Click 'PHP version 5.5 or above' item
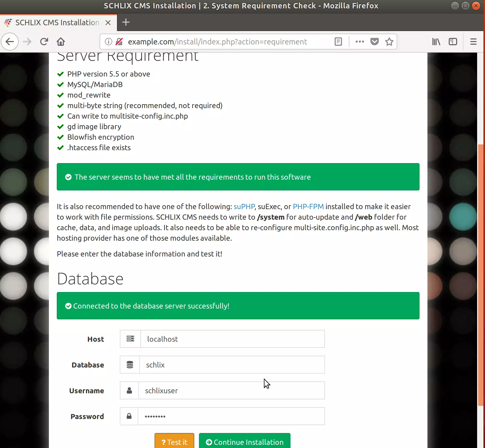The width and height of the screenshot is (485, 448). pyautogui.click(x=109, y=74)
